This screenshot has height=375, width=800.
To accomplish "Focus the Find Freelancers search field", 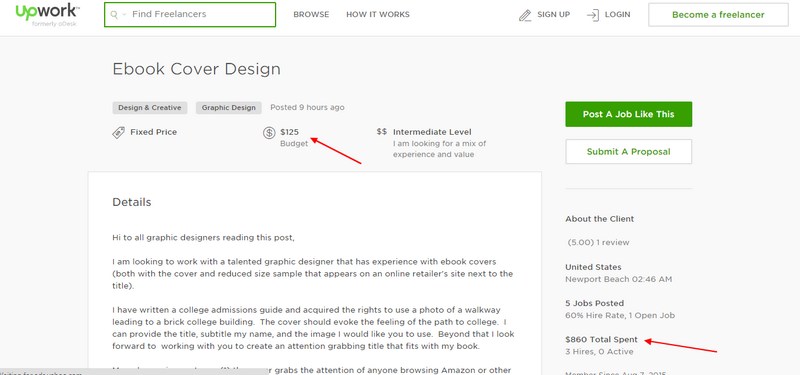I will pos(190,14).
